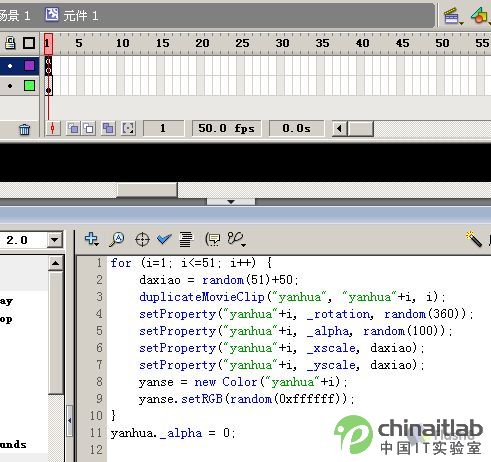Click the current frame number field
491x462 pixels.
tap(163, 128)
